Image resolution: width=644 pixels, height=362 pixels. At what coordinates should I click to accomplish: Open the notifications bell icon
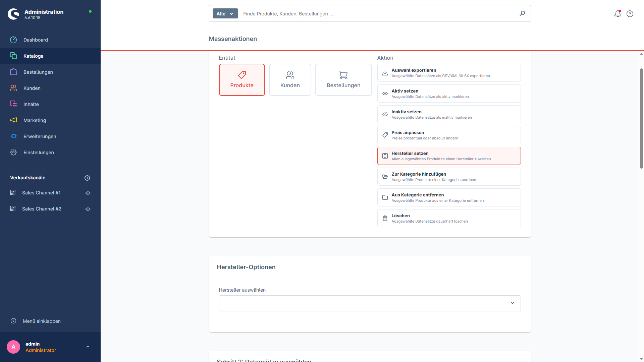click(618, 14)
